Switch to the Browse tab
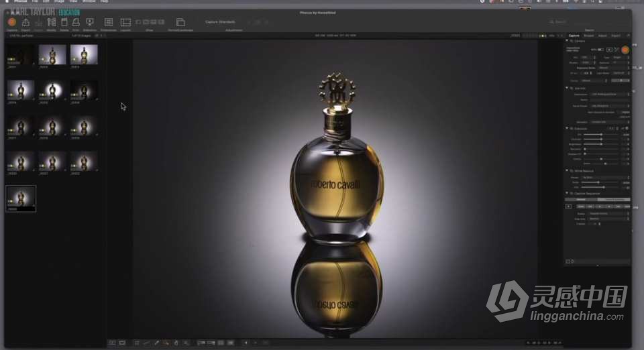Screen dimensions: 644x350 point(588,36)
